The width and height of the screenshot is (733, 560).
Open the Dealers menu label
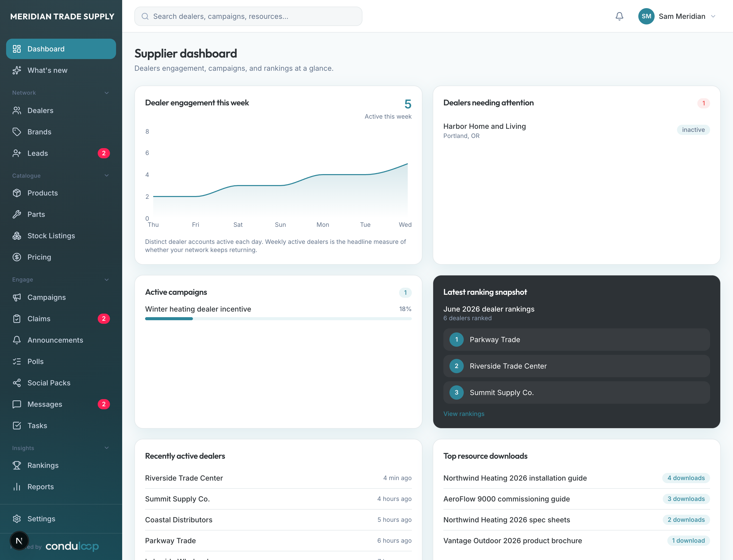click(x=40, y=110)
